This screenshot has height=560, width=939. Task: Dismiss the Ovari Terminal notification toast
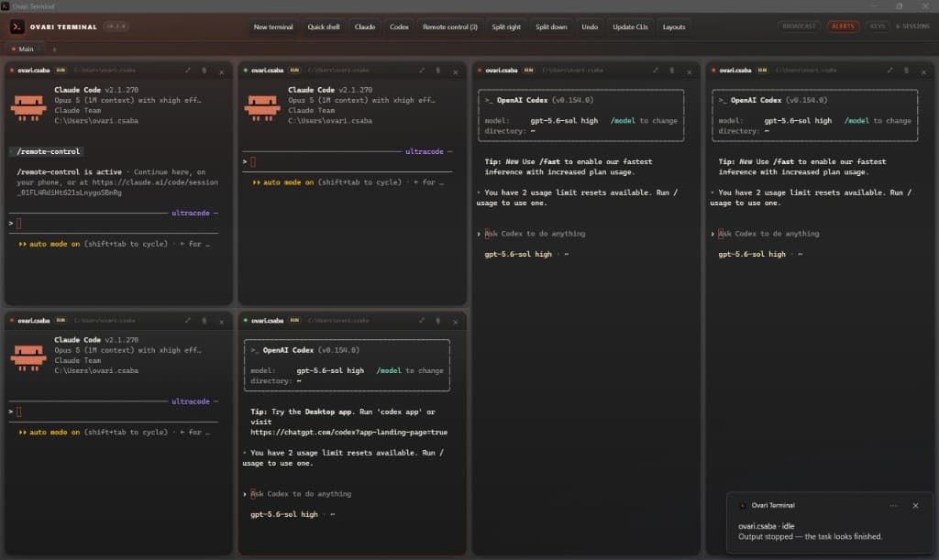916,506
